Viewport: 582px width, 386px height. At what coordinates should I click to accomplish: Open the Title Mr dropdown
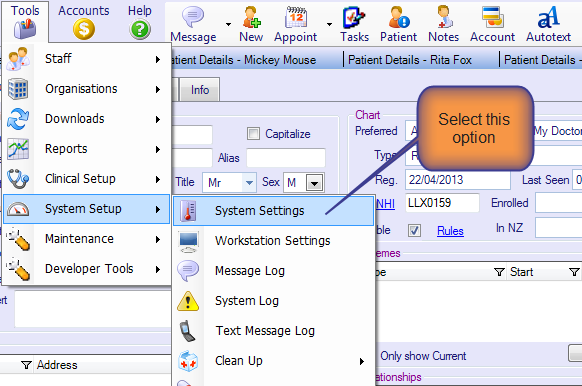[x=249, y=182]
